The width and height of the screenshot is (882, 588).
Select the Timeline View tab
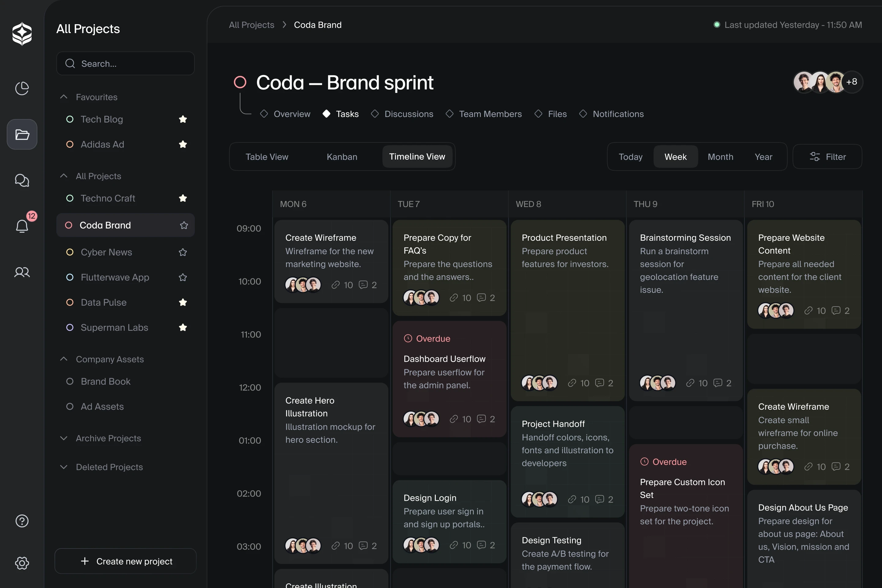(417, 156)
